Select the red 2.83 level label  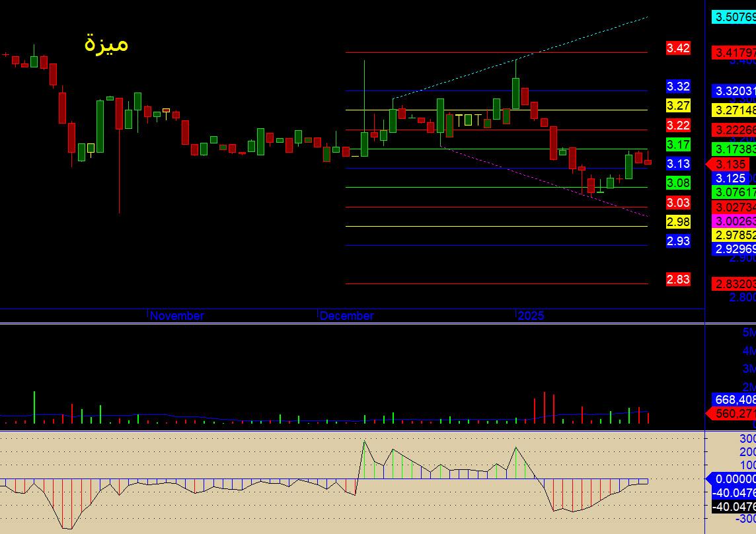[x=678, y=280]
